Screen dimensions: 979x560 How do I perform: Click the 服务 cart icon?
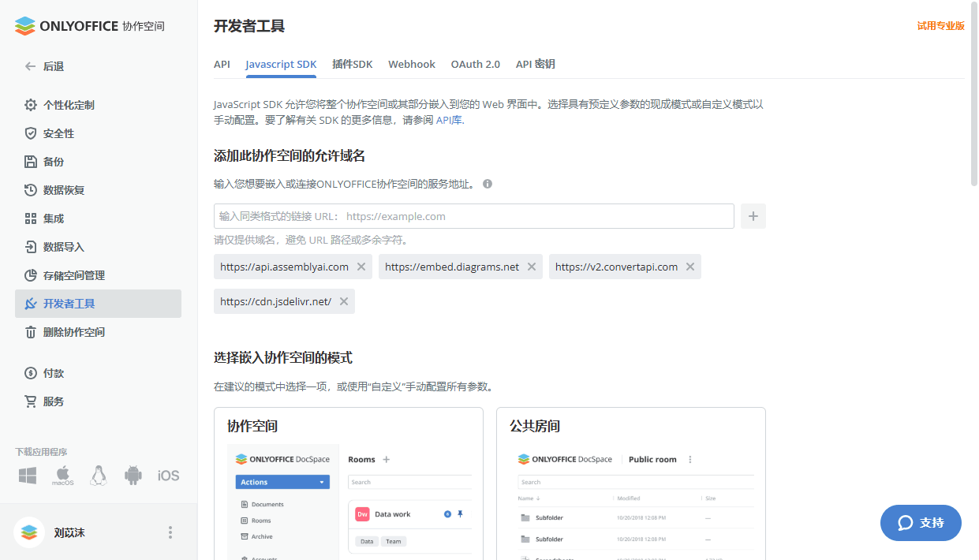[x=31, y=401]
